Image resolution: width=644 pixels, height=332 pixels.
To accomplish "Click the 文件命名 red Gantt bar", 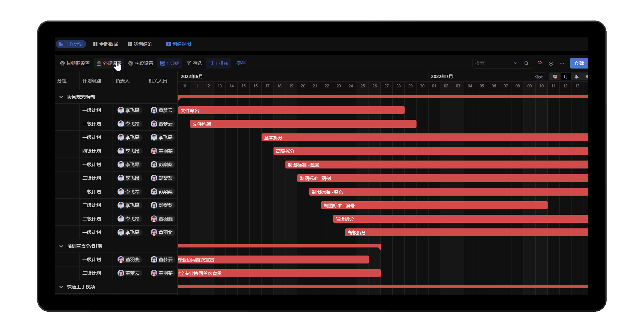I will 291,110.
